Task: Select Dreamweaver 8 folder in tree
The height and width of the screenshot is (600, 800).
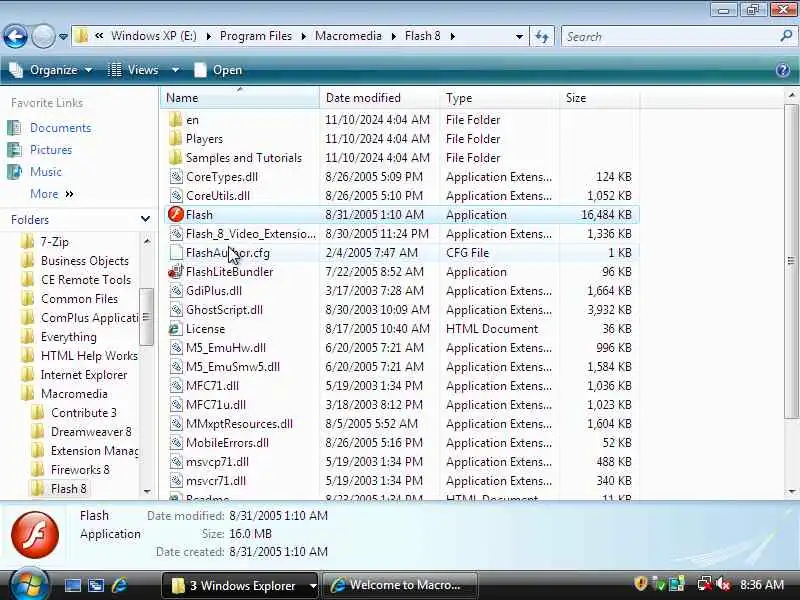Action: (91, 432)
